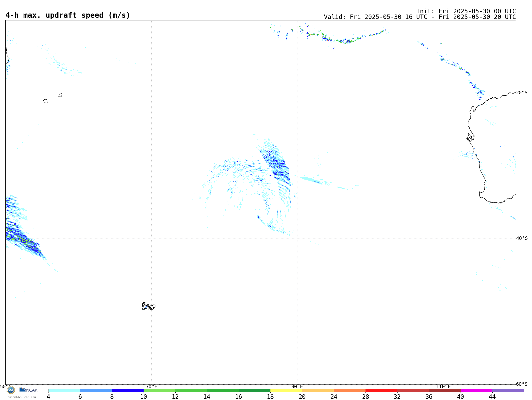The image size is (532, 400).
Task: Click the Mauritius island outline
Action: pos(60,95)
